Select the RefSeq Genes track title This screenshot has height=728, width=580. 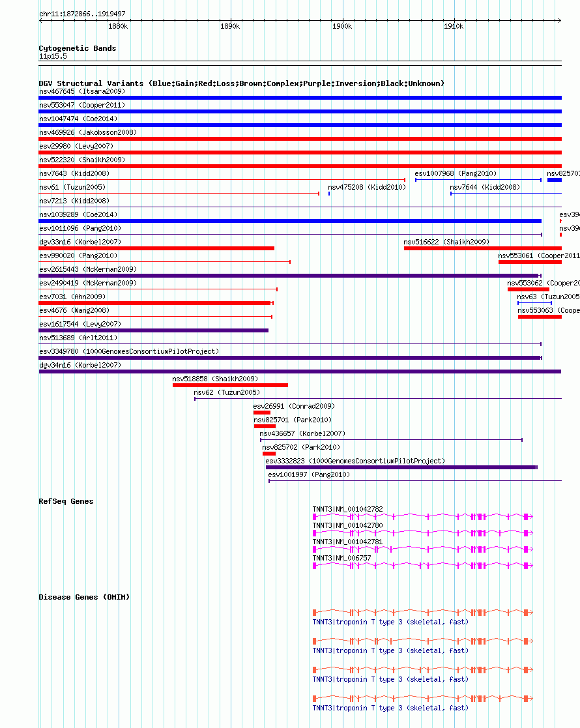(66, 501)
